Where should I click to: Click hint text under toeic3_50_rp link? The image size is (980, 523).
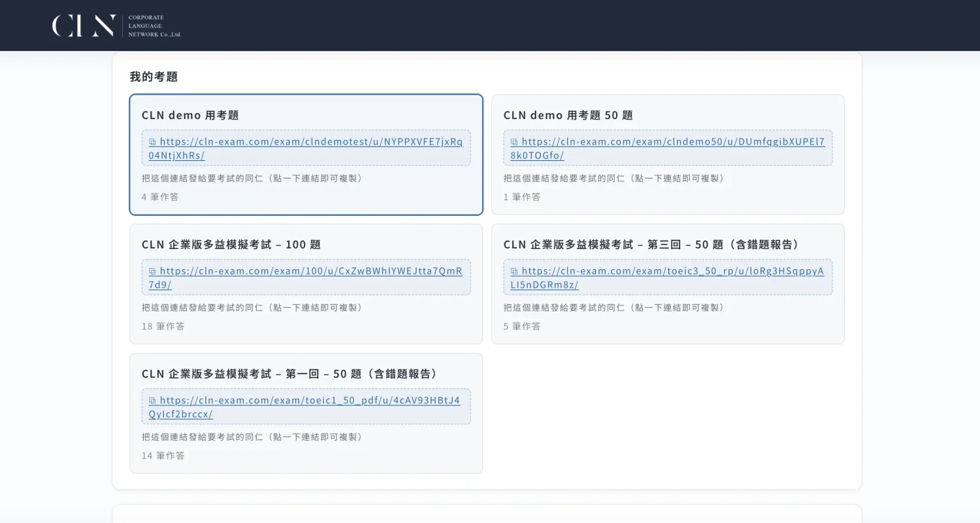tap(614, 307)
